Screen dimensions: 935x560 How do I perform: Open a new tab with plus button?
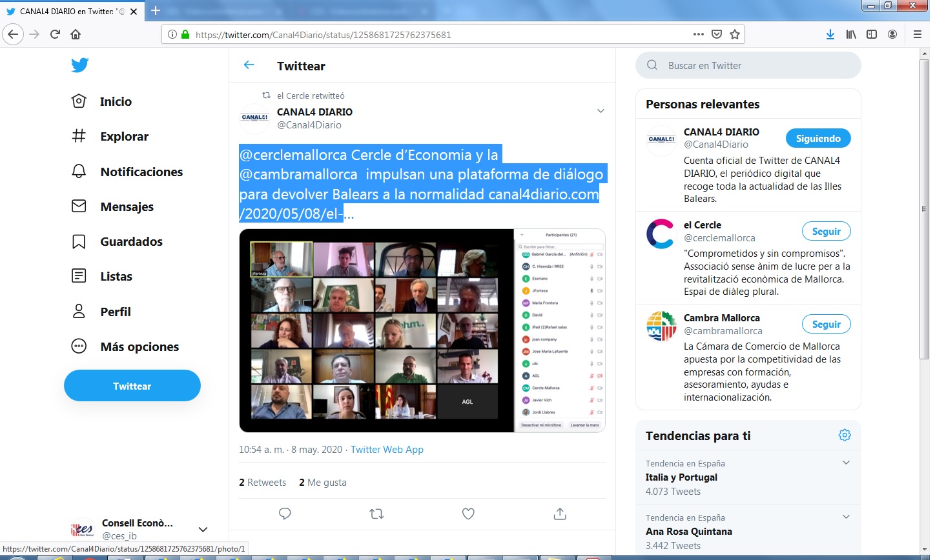click(x=156, y=10)
